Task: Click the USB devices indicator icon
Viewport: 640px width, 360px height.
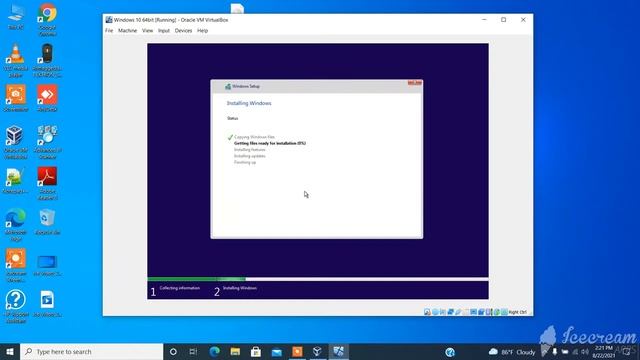Action: pos(458,312)
